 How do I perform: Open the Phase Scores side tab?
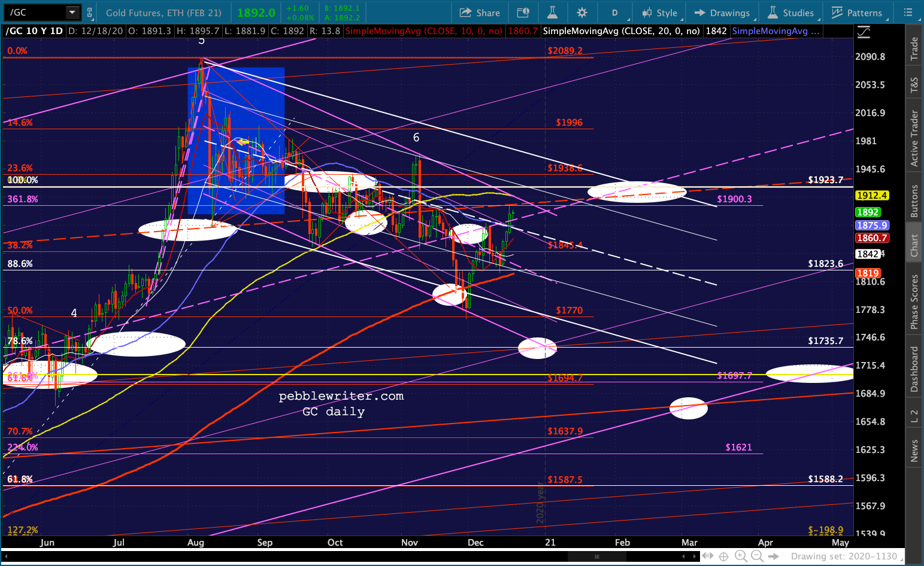[x=914, y=302]
